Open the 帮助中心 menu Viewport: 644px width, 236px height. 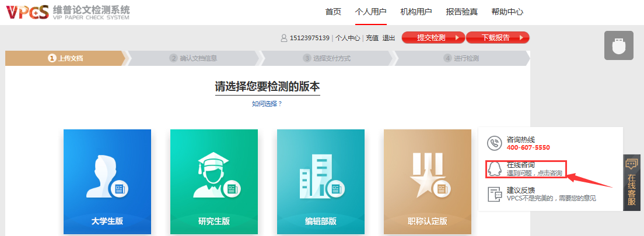508,12
